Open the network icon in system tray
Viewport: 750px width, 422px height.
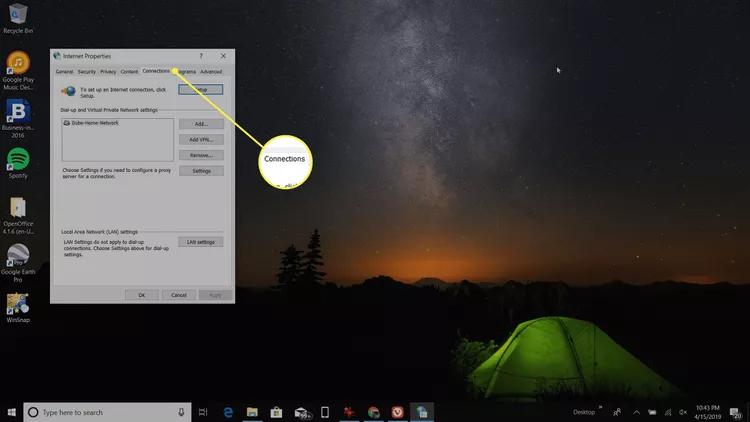[668, 412]
